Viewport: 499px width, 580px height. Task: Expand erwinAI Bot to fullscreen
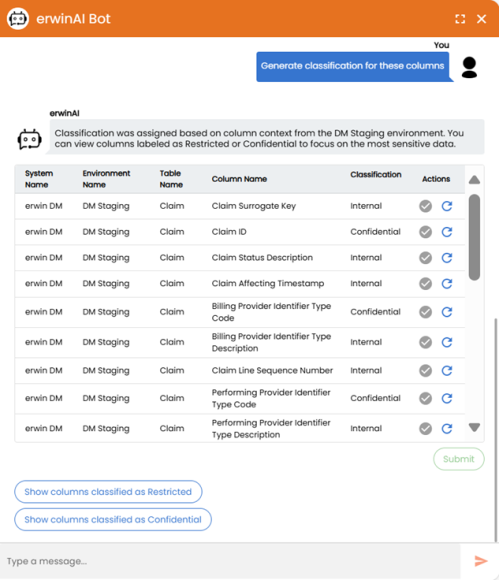point(460,19)
